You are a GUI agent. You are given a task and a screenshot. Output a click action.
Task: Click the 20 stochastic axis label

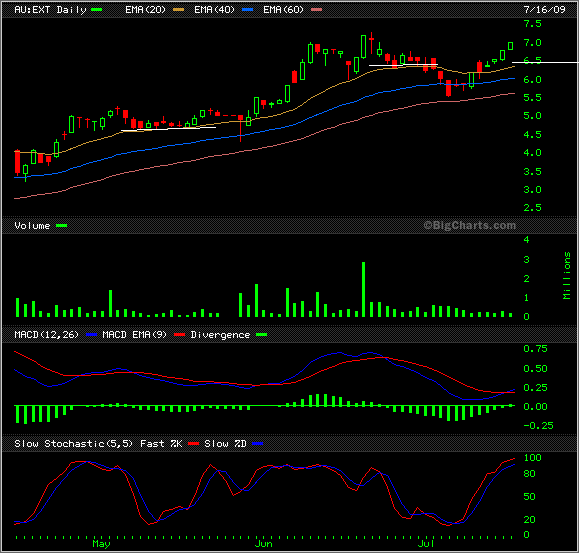click(x=529, y=520)
